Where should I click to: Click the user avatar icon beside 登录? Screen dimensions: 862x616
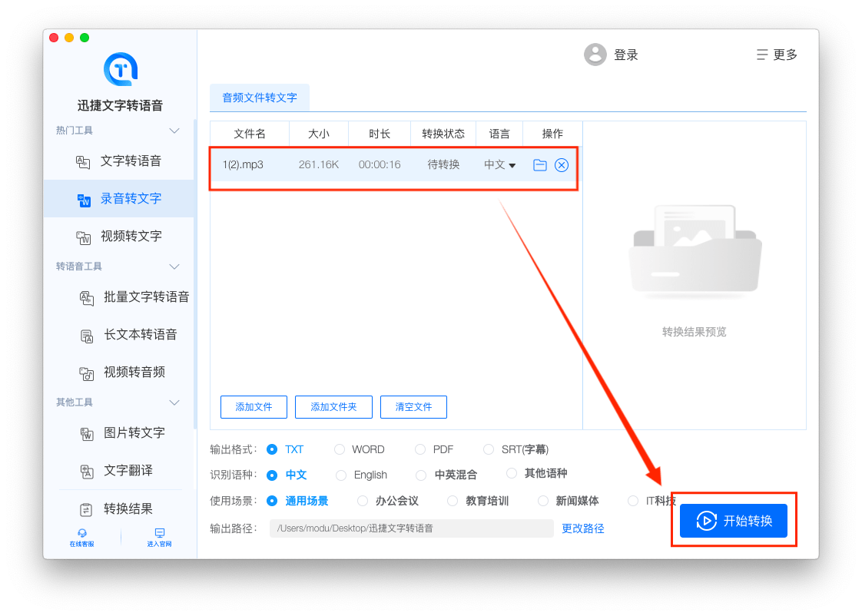click(595, 55)
